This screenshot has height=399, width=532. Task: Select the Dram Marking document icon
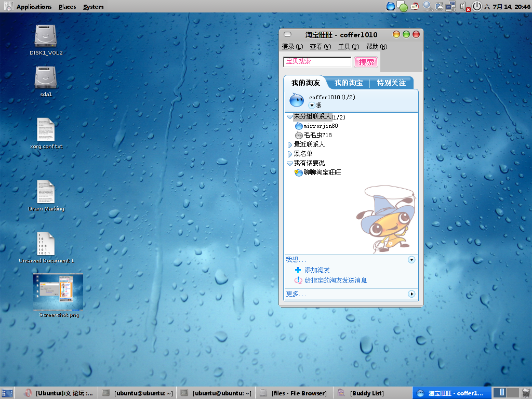click(46, 192)
